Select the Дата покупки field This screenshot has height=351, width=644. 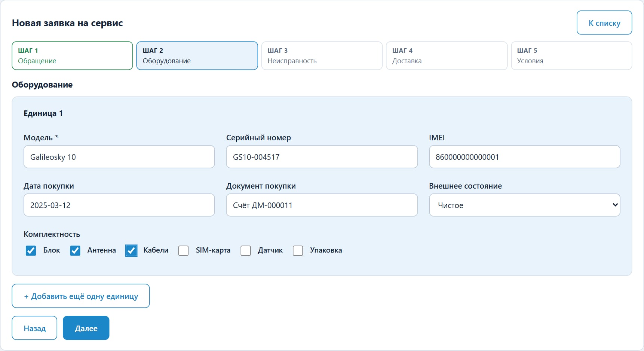[119, 205]
